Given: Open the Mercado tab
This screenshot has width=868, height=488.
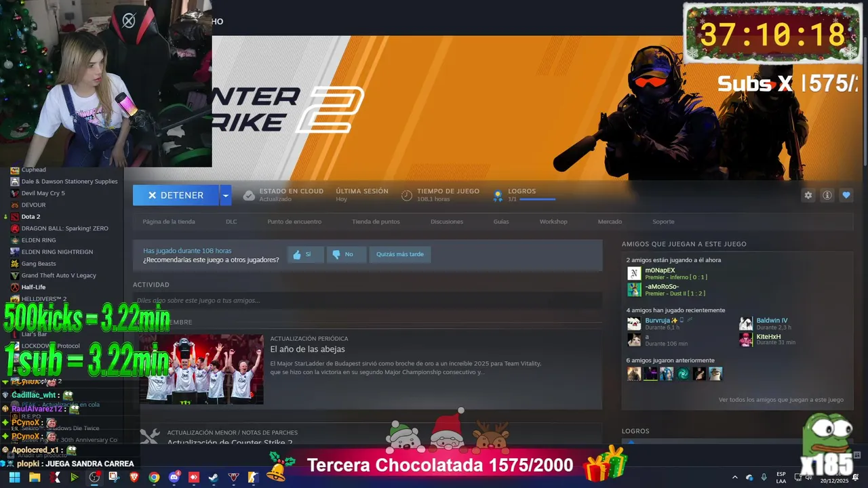Looking at the screenshot, I should click(x=610, y=222).
